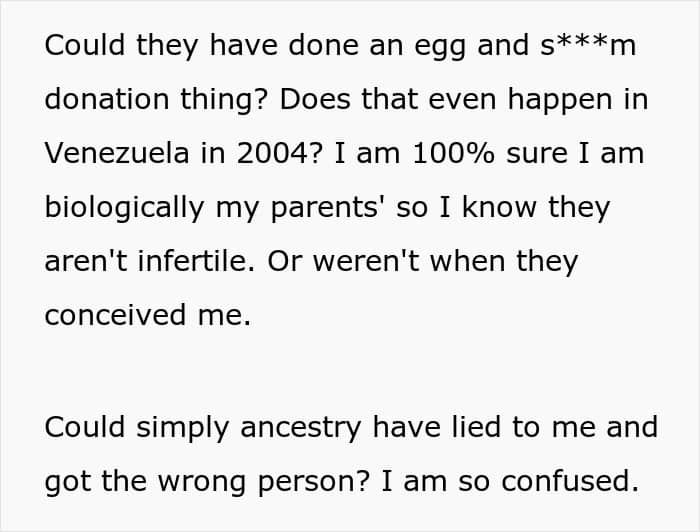Click the word "conceived"
700x532 pixels.
pyautogui.click(x=115, y=315)
